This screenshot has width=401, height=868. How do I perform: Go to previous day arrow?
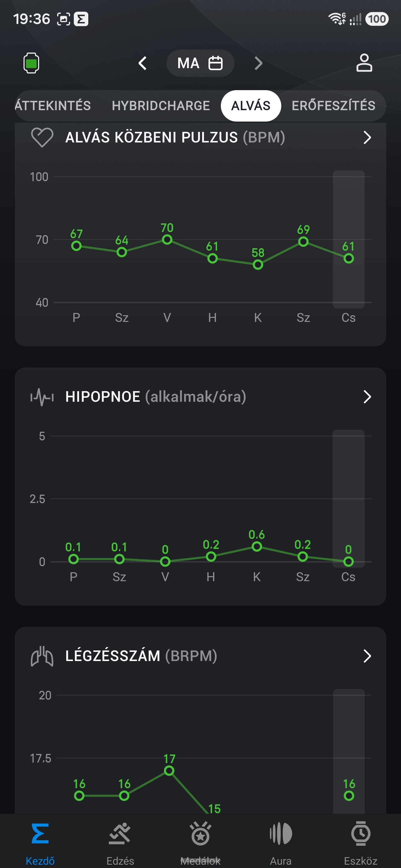(x=143, y=63)
